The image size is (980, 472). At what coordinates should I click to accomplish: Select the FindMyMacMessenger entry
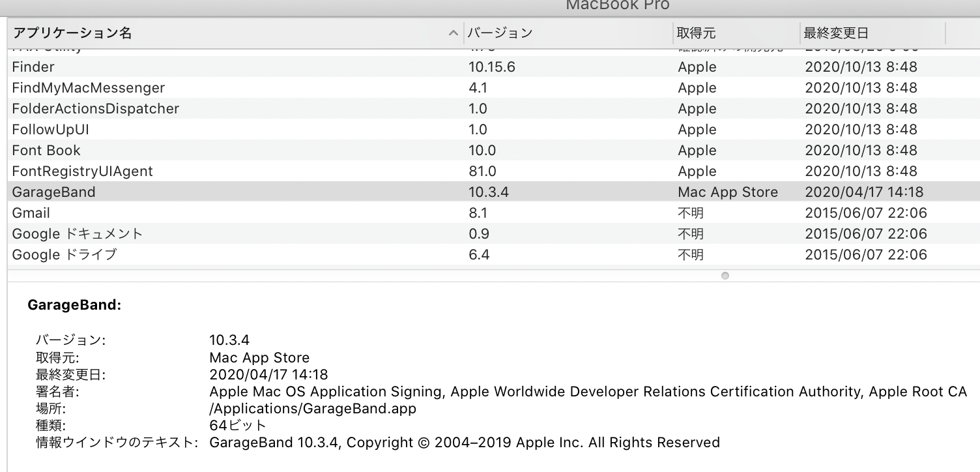tap(89, 88)
